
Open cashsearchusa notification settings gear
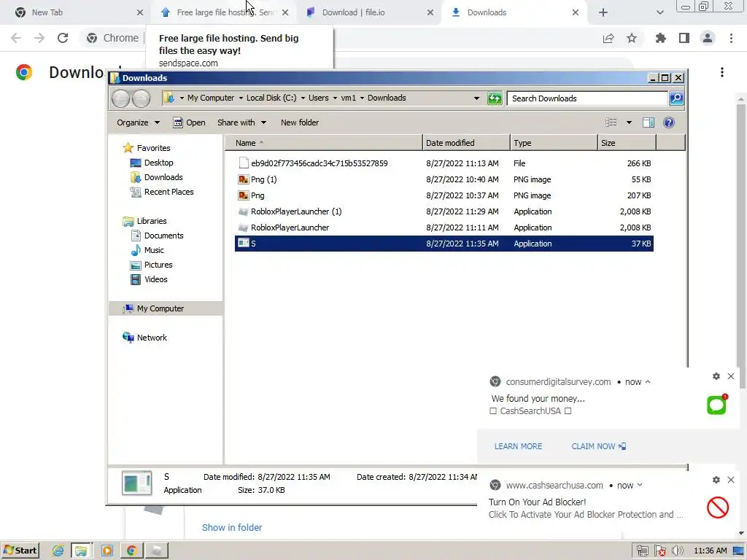point(716,480)
